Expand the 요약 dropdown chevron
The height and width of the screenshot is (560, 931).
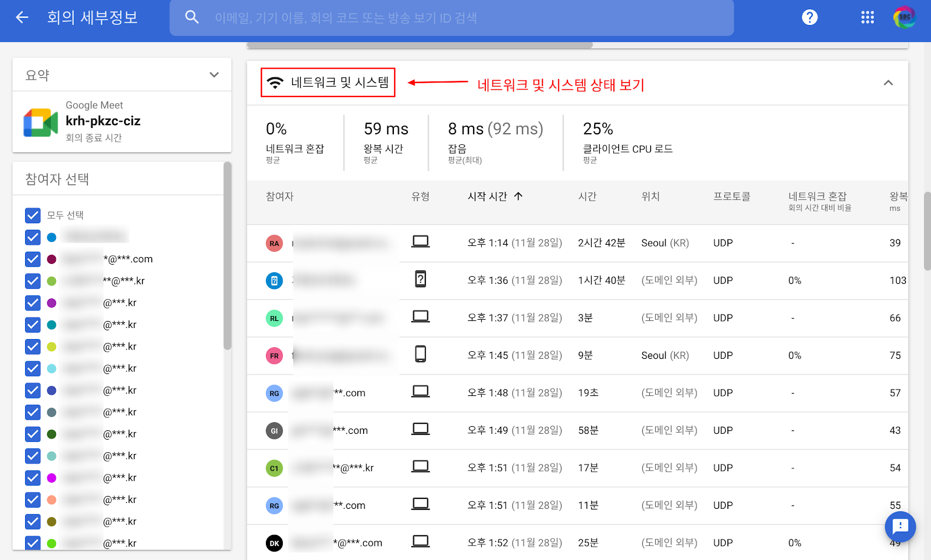click(x=214, y=75)
